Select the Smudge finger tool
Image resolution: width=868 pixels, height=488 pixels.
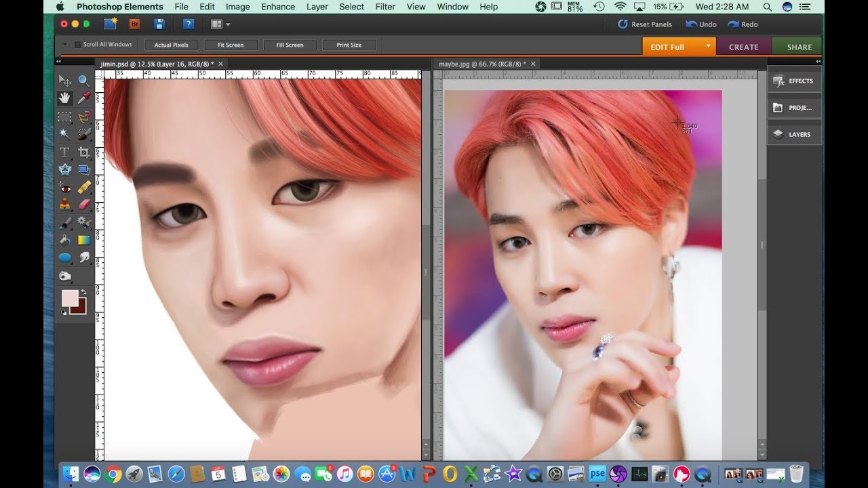pyautogui.click(x=83, y=257)
